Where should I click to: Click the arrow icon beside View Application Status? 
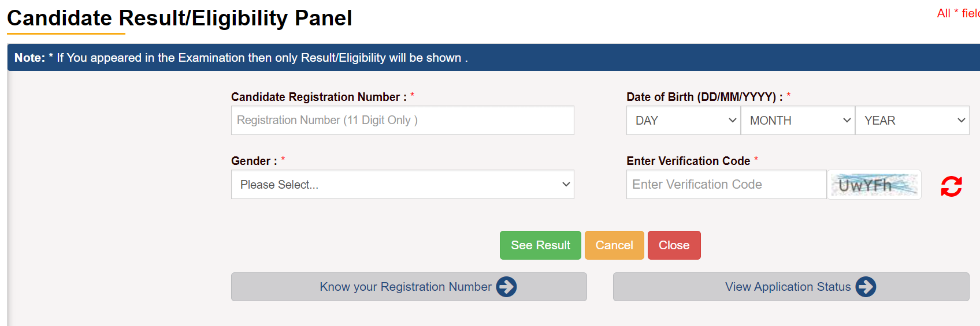866,287
